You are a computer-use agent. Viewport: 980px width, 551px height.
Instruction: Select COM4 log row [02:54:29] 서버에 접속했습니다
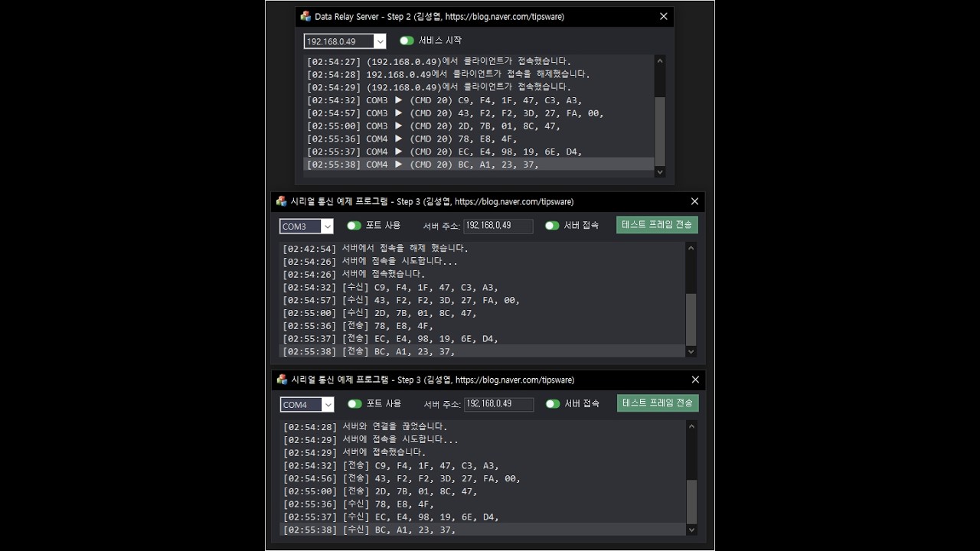[483, 452]
